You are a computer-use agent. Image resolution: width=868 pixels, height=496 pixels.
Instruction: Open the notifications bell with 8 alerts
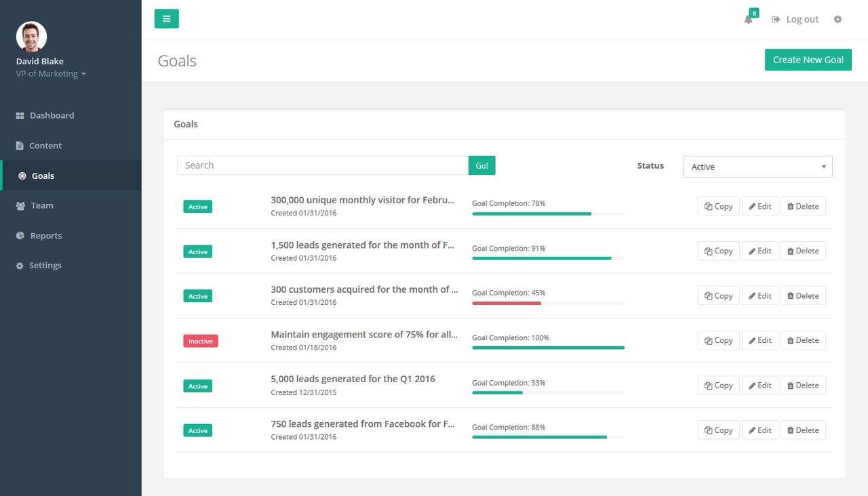[x=749, y=20]
